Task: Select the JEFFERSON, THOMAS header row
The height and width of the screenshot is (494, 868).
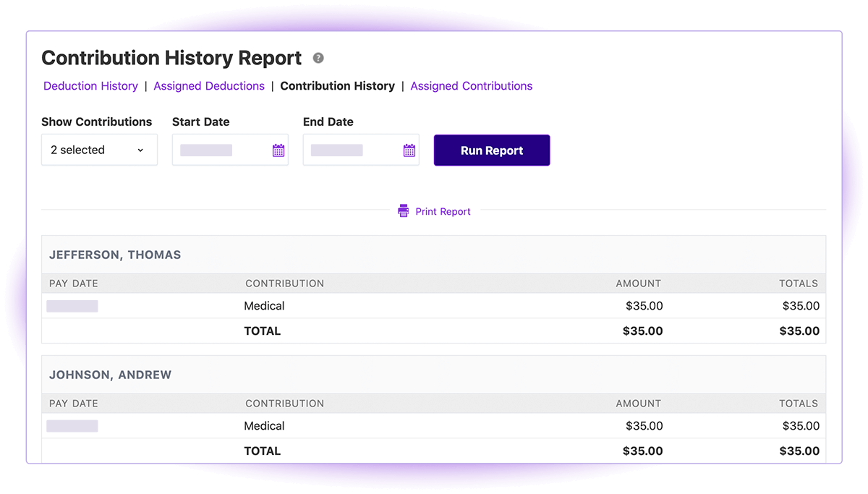Action: pyautogui.click(x=434, y=255)
